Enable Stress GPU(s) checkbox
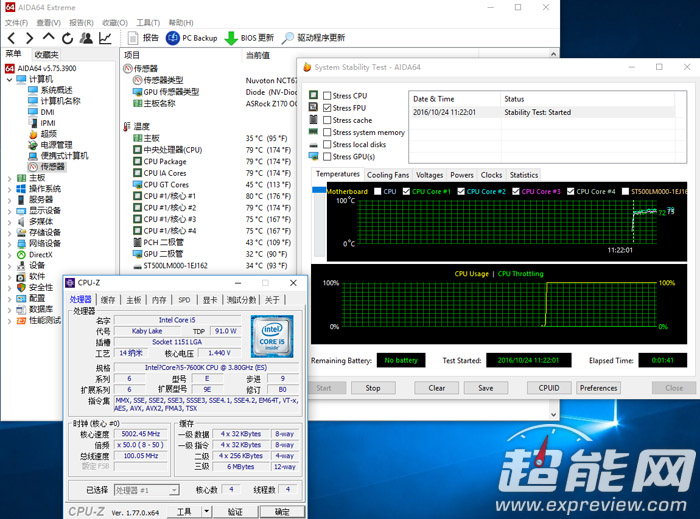The width and height of the screenshot is (700, 519). click(x=327, y=157)
